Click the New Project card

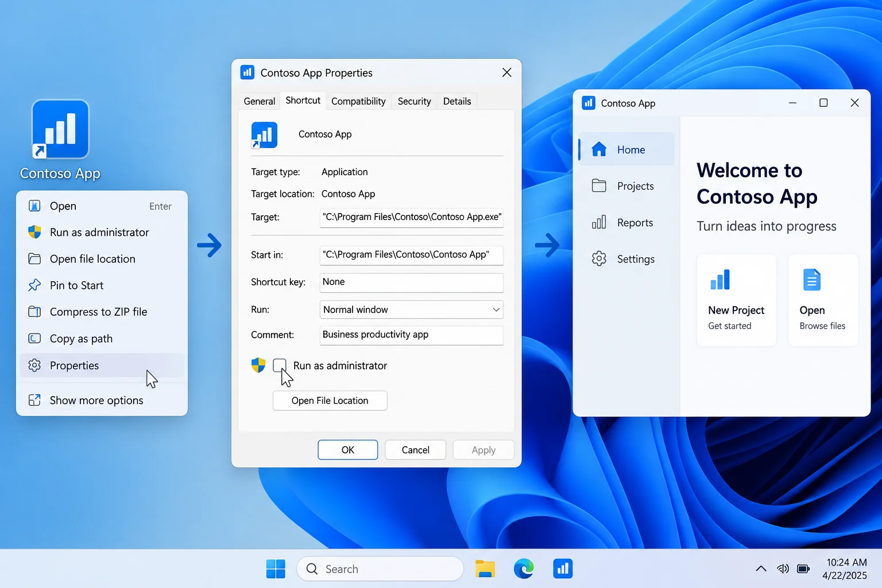click(x=736, y=300)
